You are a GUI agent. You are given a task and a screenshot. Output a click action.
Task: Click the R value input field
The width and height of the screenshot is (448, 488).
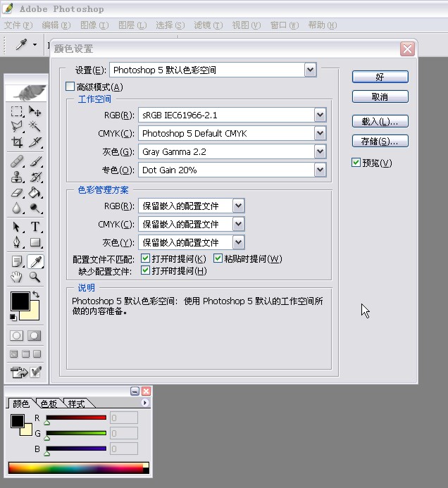[124, 418]
